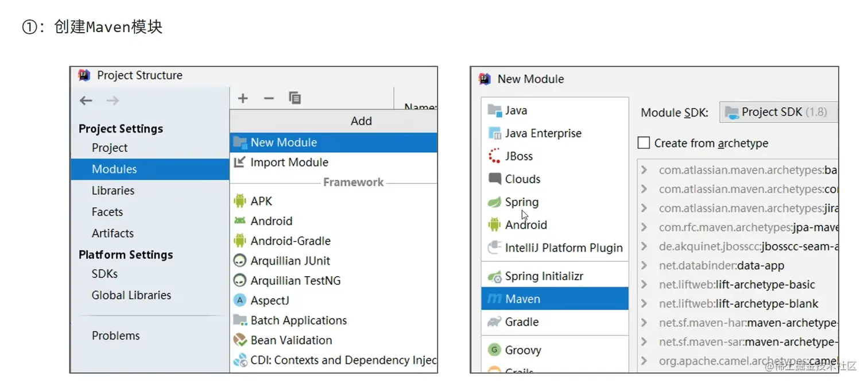Choose AspectJ framework from Add menu

(x=334, y=300)
